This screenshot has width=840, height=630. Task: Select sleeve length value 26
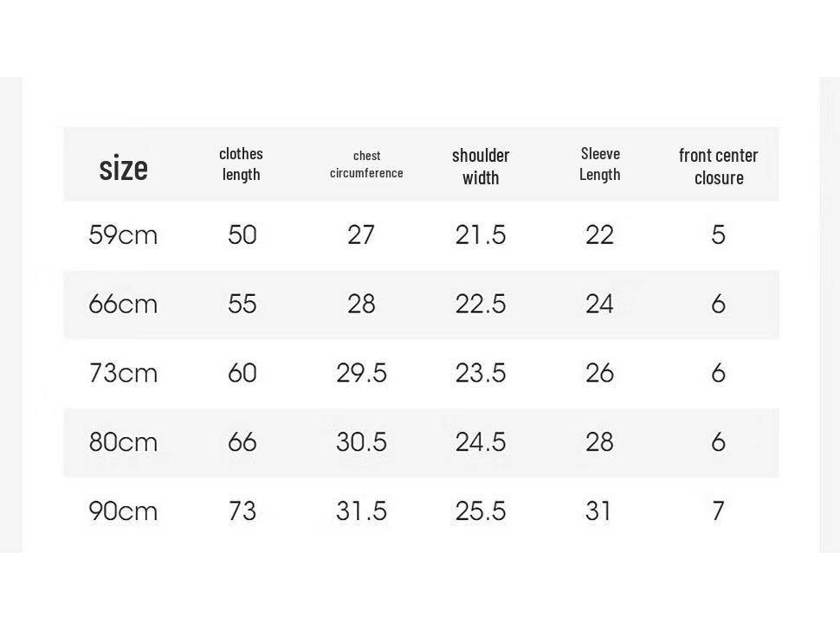point(599,373)
